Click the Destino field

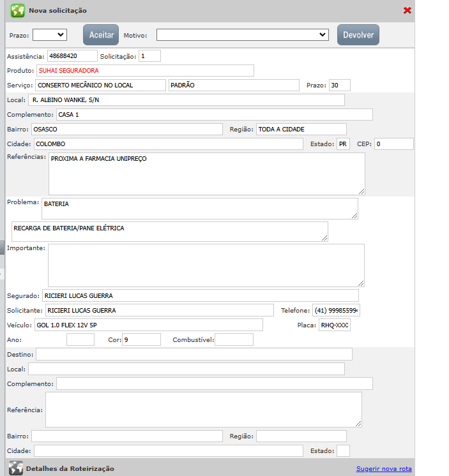194,354
